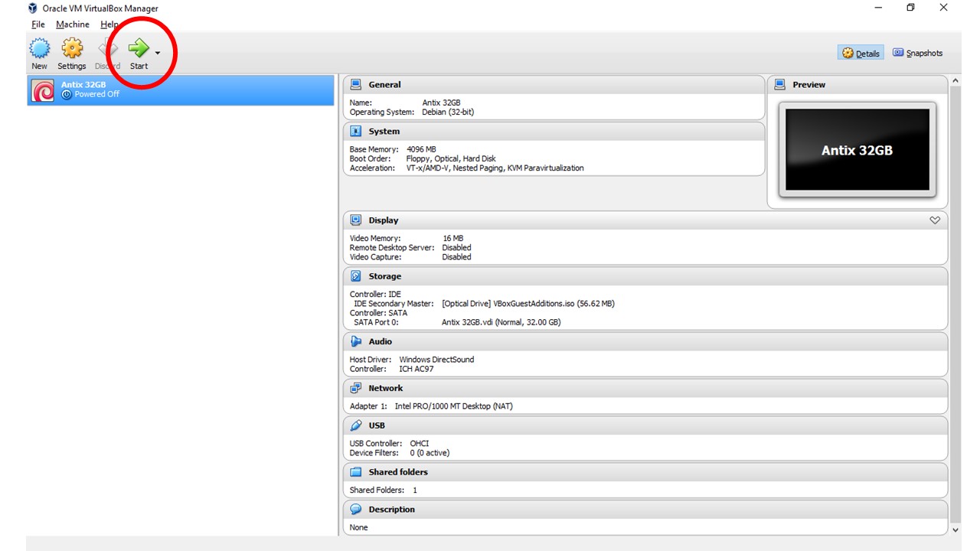980x551 pixels.
Task: Click the scrollbar up arrow
Action: coord(955,80)
